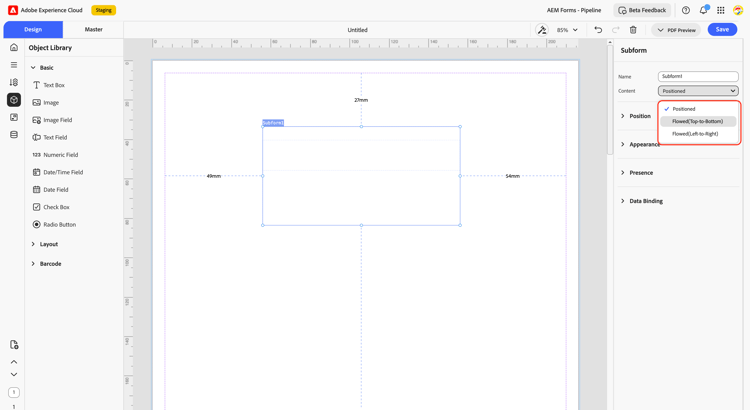Open the style catalog icon in sidebar
750x410 pixels.
tap(14, 117)
